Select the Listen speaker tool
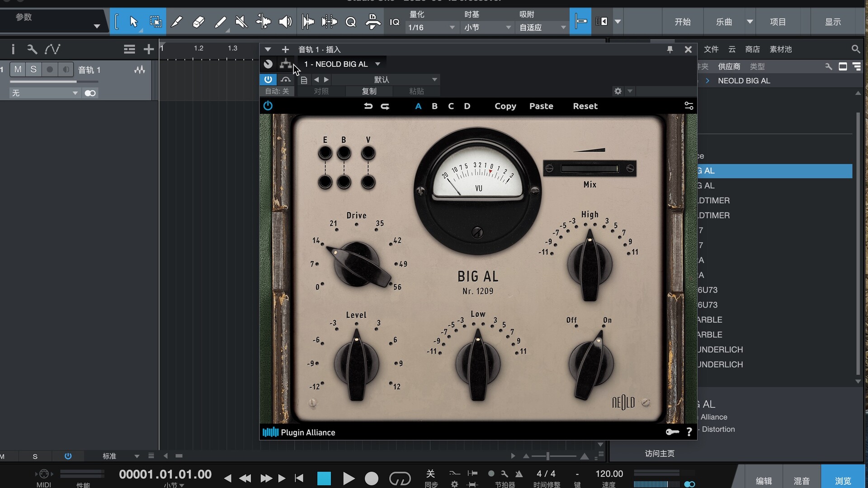868x488 pixels. [x=285, y=22]
